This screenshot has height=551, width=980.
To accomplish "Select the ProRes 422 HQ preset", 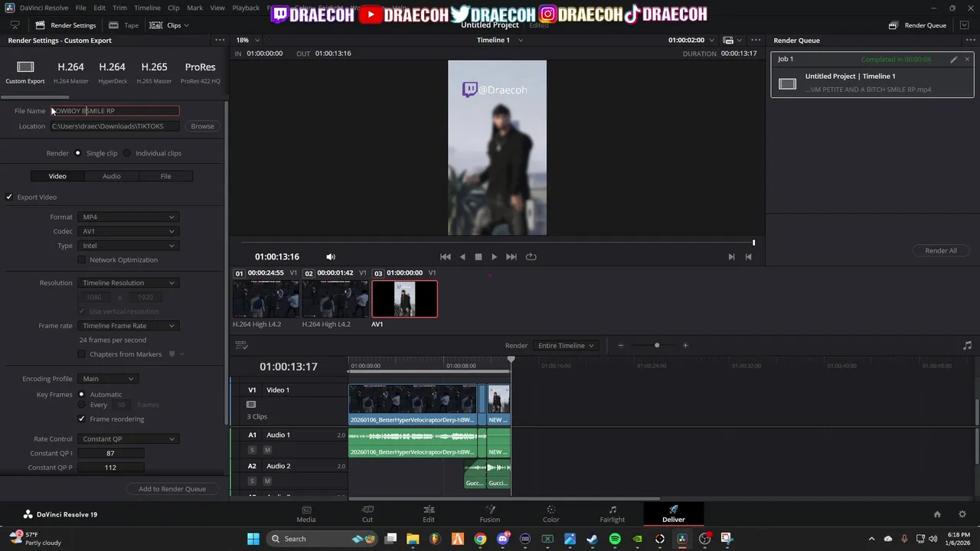I will coord(201,72).
